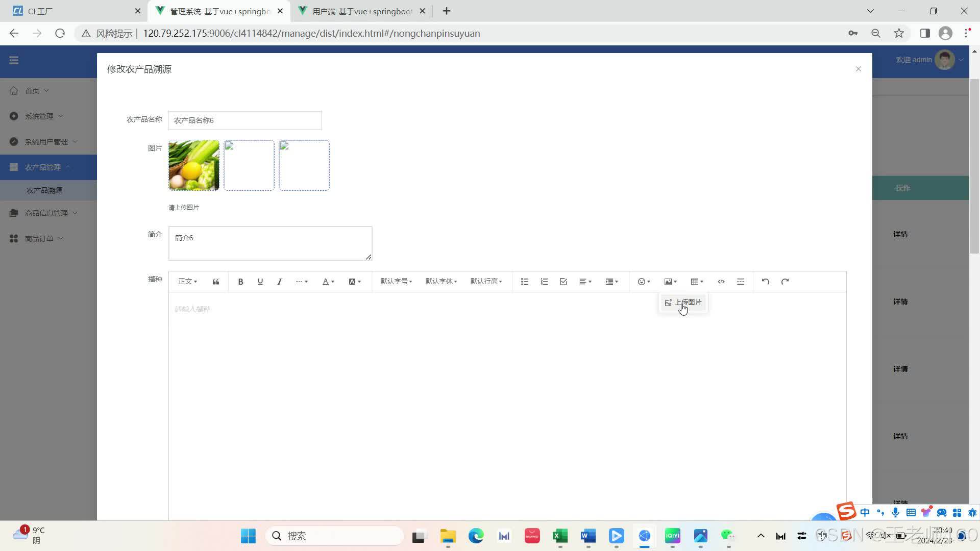
Task: Click 上传图片 in the image menu
Action: pyautogui.click(x=683, y=303)
